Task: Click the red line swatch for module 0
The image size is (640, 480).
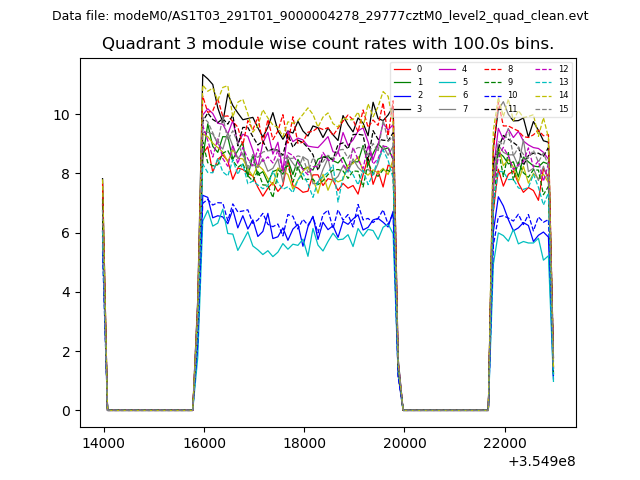Action: click(x=402, y=69)
